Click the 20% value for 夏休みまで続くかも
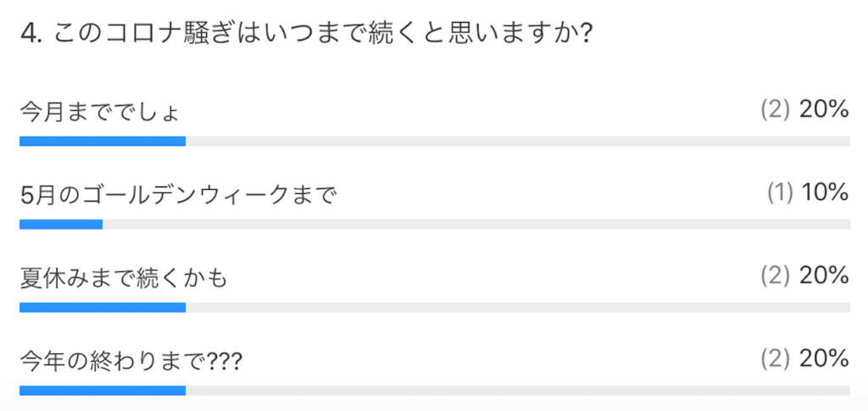 pyautogui.click(x=824, y=276)
